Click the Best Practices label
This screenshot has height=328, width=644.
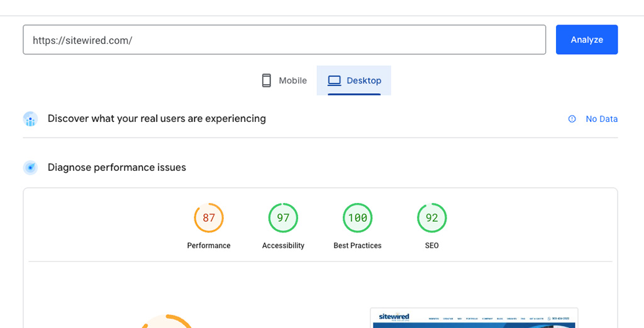point(357,246)
